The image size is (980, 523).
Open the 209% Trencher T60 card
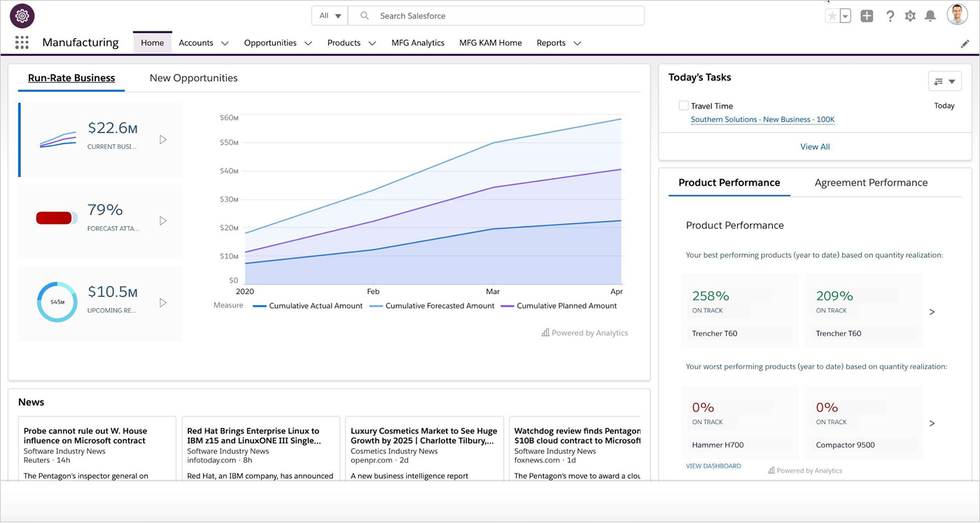(x=864, y=310)
